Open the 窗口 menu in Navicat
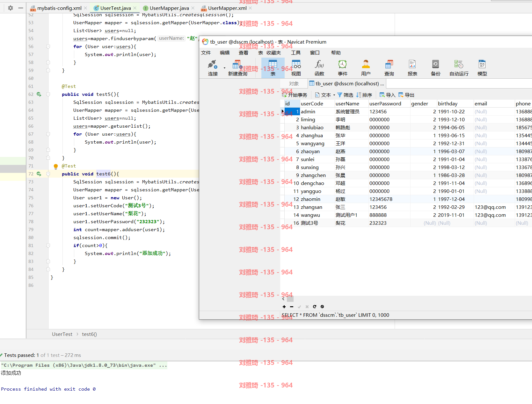Image resolution: width=532 pixels, height=404 pixels. tap(315, 53)
